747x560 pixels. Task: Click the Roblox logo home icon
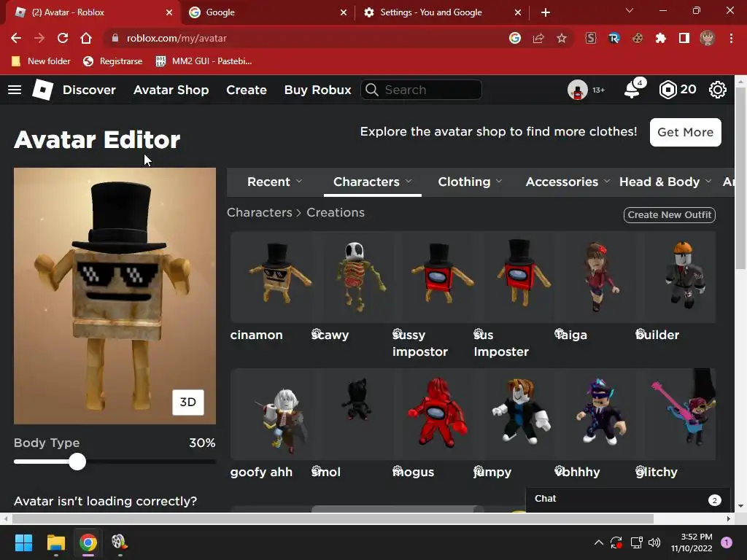click(x=42, y=90)
